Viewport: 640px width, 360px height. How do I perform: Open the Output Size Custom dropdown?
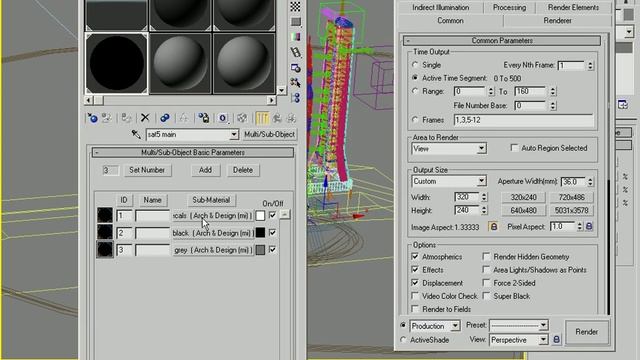(481, 181)
